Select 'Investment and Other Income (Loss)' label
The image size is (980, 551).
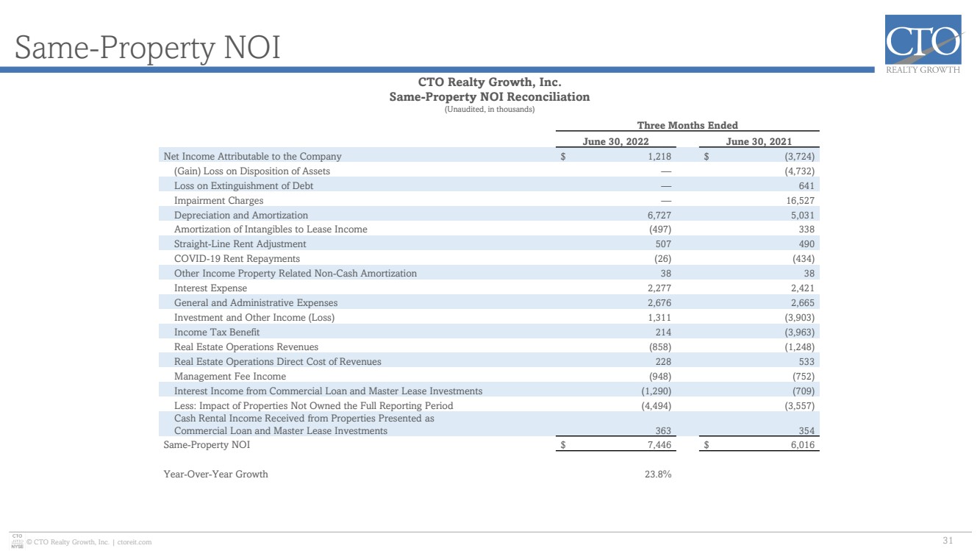[x=254, y=318]
